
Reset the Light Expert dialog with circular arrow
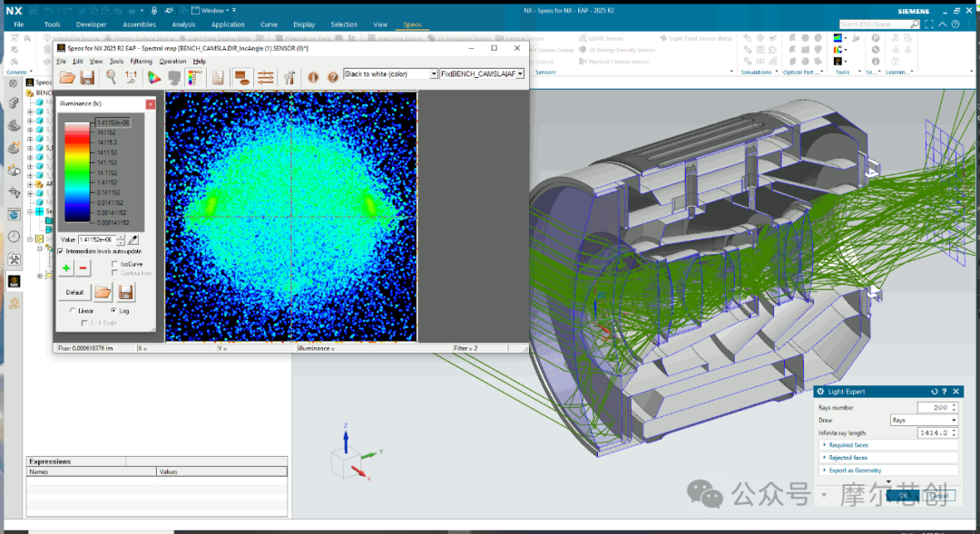click(x=935, y=392)
